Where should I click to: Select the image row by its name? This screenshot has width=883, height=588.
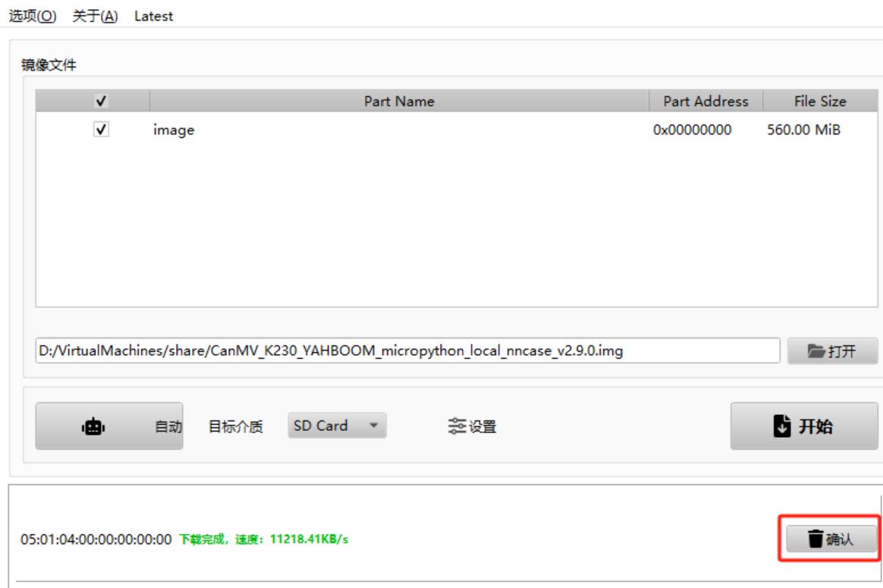174,130
